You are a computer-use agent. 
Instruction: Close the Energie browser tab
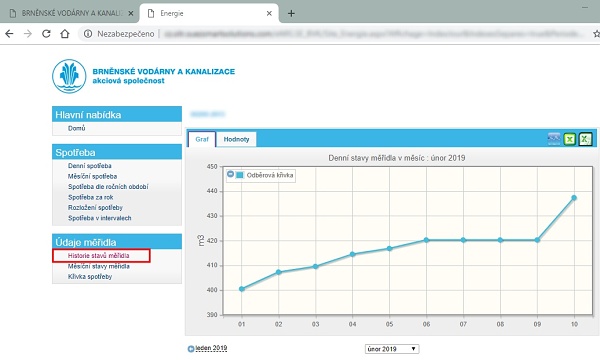[269, 13]
